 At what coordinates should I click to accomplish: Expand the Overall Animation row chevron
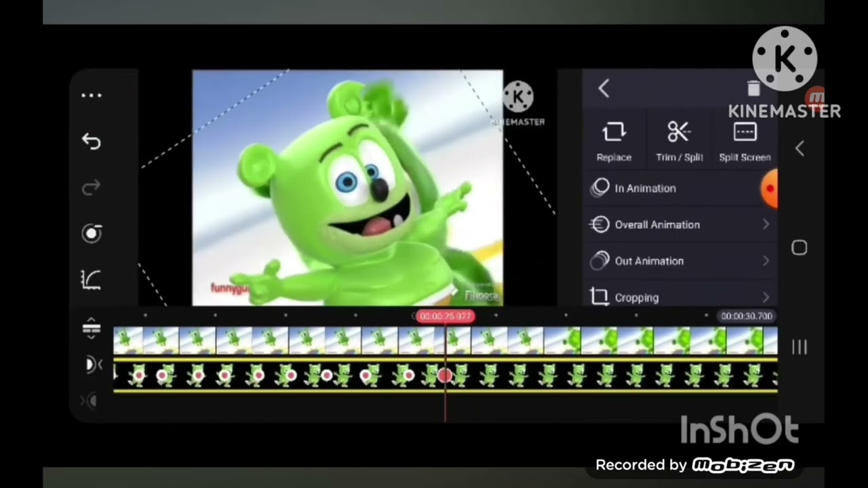click(x=766, y=224)
